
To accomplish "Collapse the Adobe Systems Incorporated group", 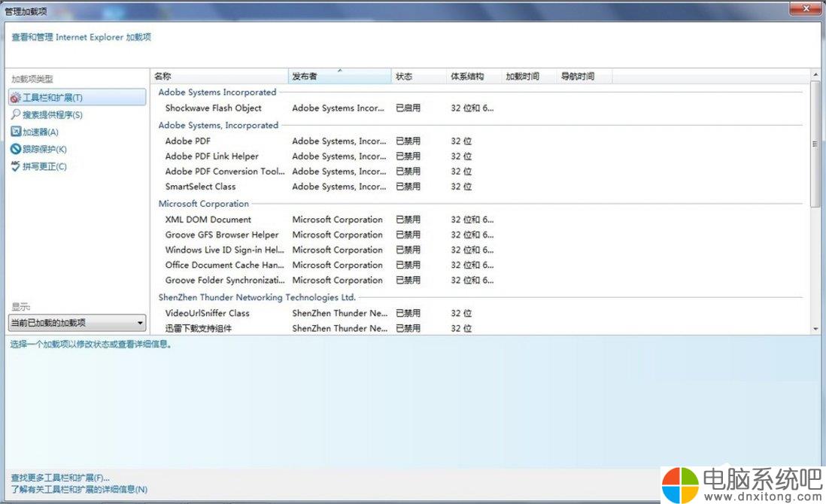I will (x=217, y=93).
